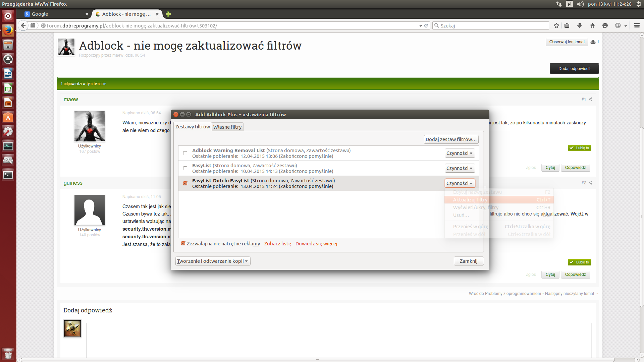
Task: Open 'Zawartość zestawu' link for Adblock Warning Removal List
Action: [x=328, y=150]
